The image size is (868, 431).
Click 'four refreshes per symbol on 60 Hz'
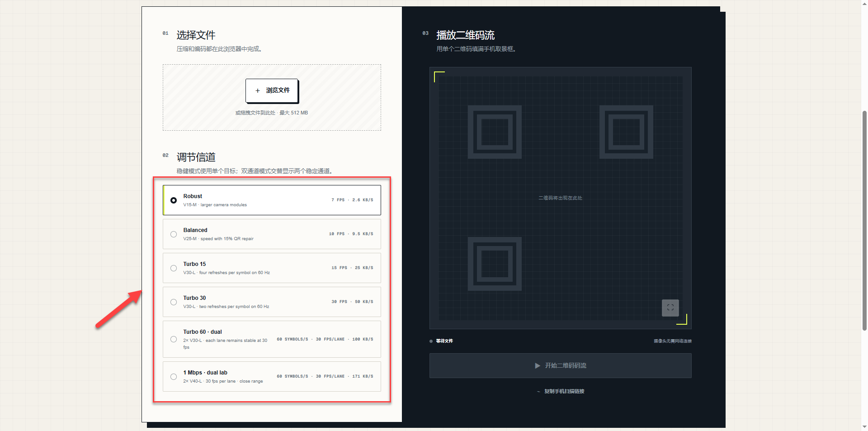point(235,273)
